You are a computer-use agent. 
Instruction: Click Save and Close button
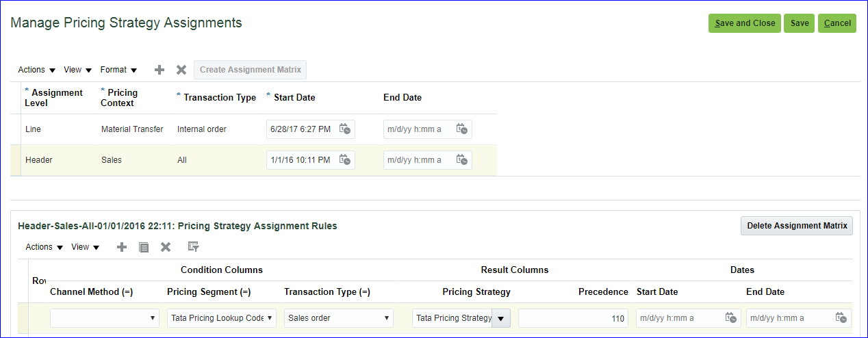tap(744, 23)
